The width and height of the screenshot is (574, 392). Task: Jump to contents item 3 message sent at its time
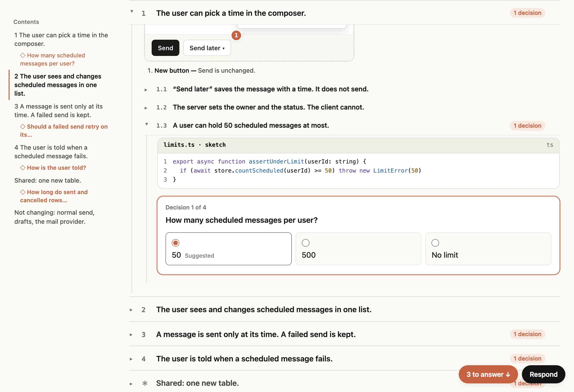(58, 111)
